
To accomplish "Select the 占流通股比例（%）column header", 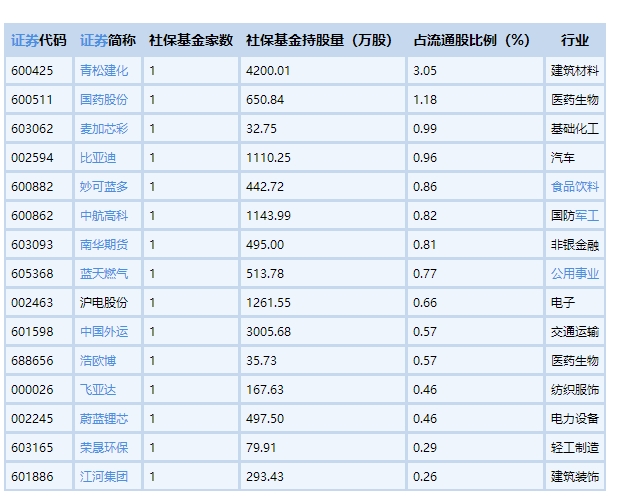I will click(x=472, y=40).
